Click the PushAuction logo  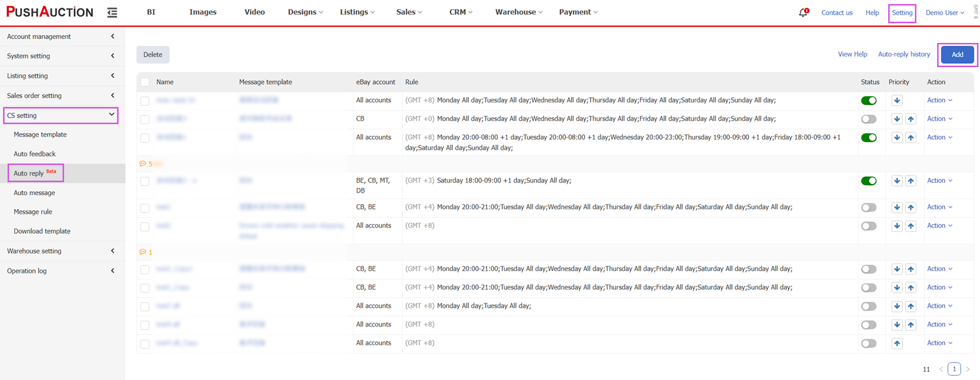49,12
